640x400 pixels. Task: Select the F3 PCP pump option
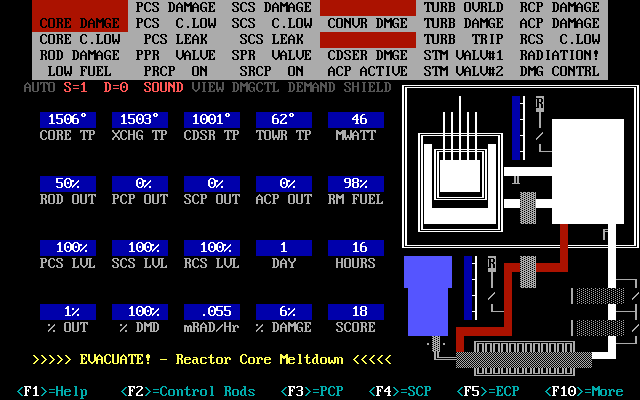click(312, 391)
